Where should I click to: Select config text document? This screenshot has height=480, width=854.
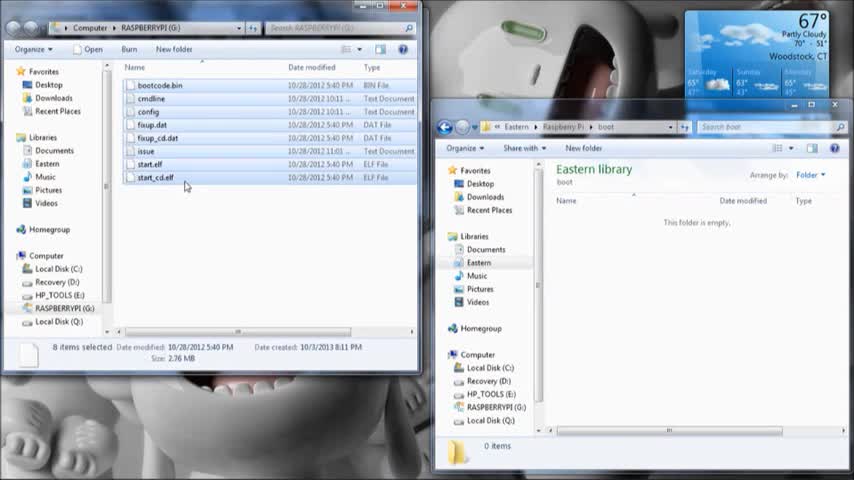(270, 112)
